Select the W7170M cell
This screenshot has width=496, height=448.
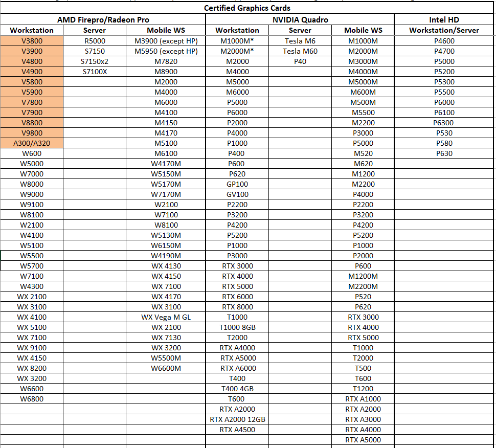coord(166,194)
